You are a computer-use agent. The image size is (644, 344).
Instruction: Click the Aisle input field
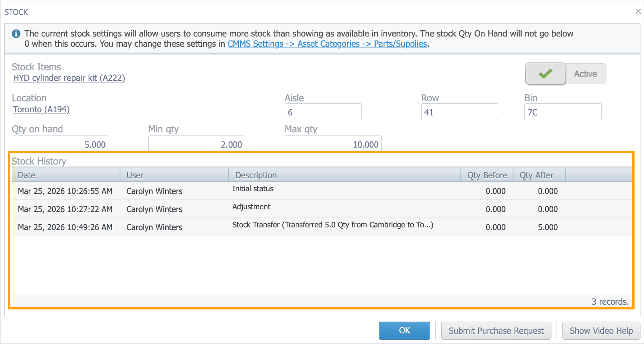[323, 112]
